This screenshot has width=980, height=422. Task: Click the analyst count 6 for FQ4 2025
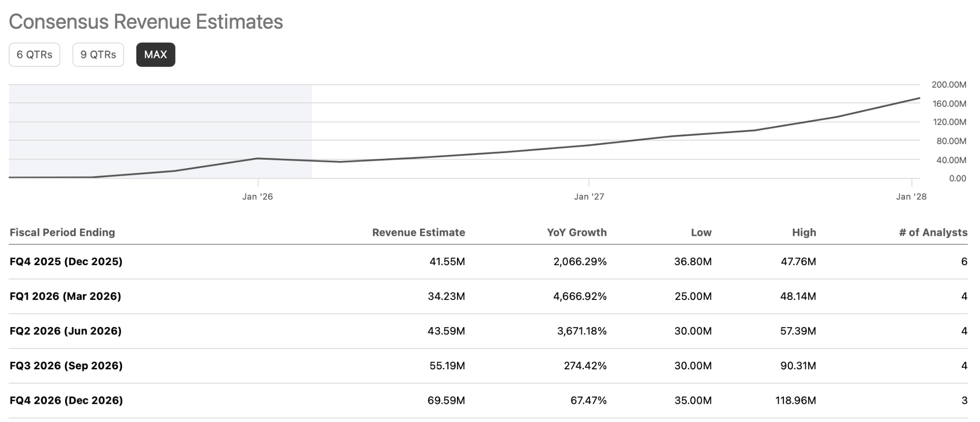964,262
